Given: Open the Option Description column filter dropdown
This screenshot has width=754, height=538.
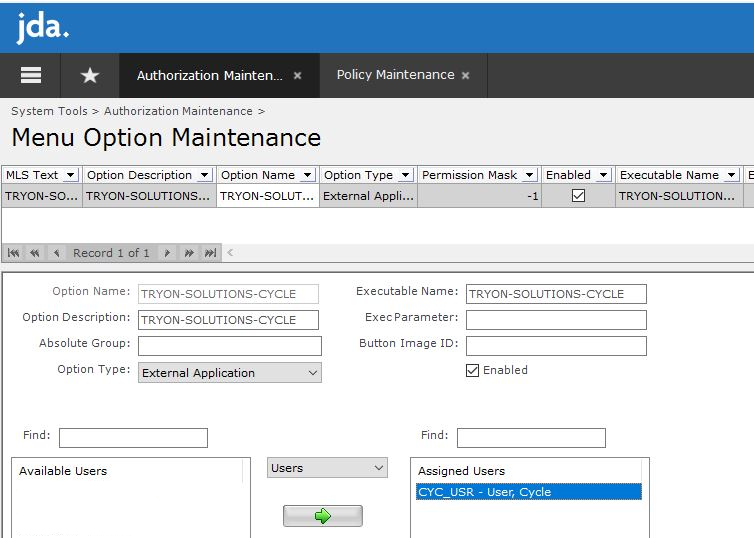Looking at the screenshot, I should point(205,175).
